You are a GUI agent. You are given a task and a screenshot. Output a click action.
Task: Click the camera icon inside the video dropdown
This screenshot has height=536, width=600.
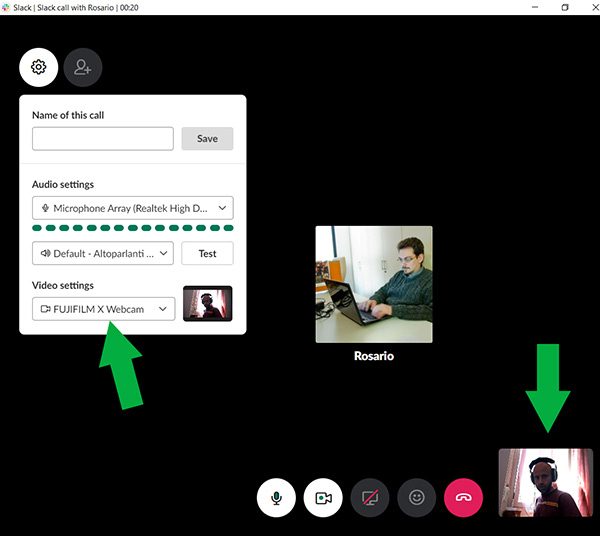pyautogui.click(x=46, y=309)
